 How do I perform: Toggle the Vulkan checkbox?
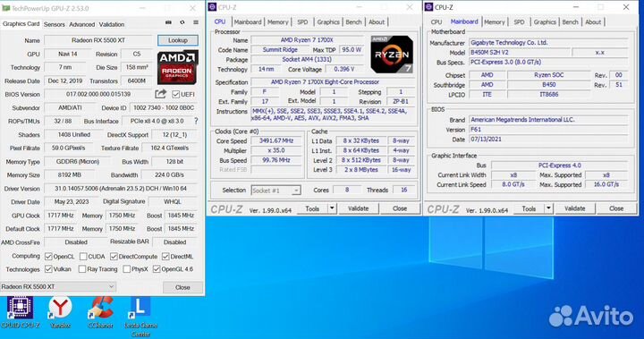(x=48, y=269)
